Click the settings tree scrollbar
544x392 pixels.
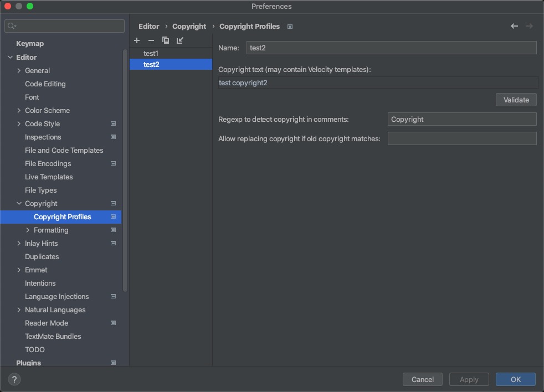[125, 171]
